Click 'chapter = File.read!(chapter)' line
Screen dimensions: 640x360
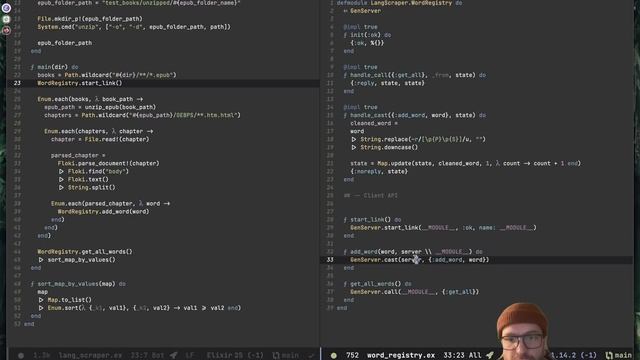[100, 139]
